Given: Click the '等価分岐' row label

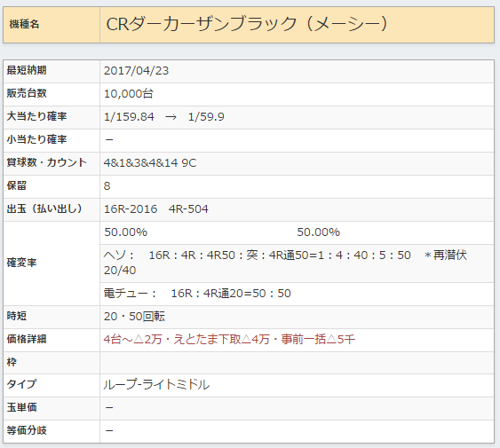Looking at the screenshot, I should click(x=27, y=430).
